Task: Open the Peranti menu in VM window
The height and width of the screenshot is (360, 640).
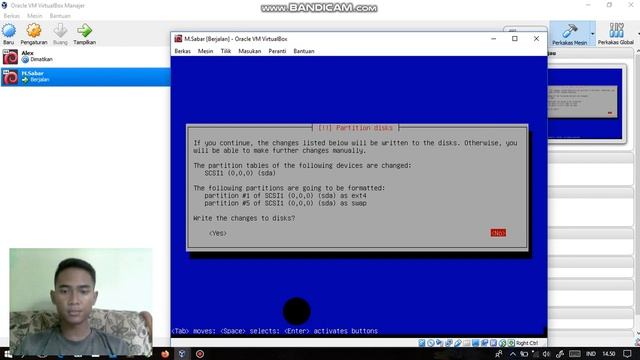Action: pyautogui.click(x=277, y=51)
